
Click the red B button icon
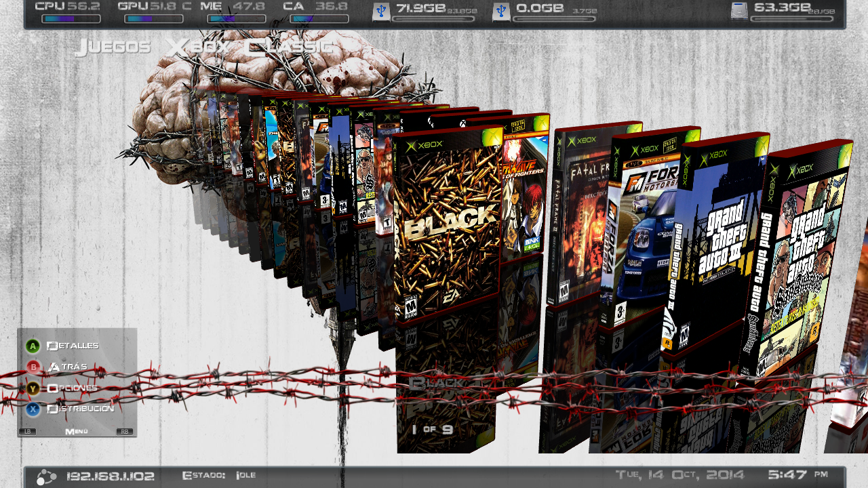33,367
